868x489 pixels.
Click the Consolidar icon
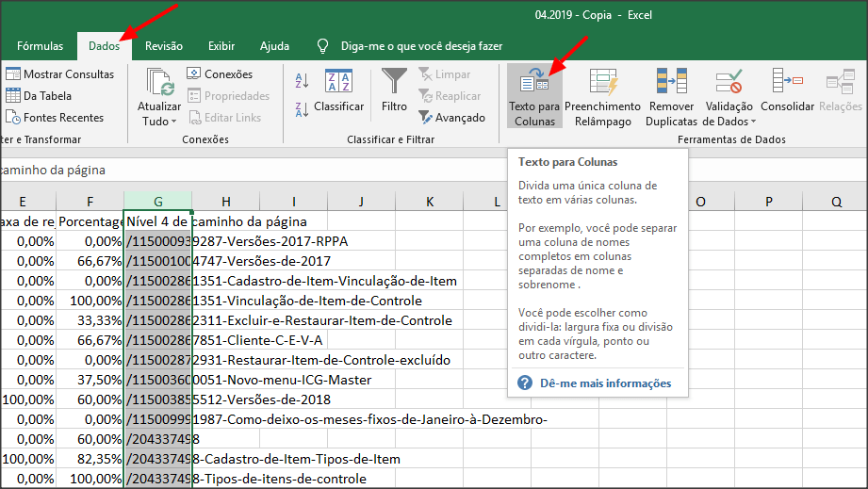pos(787,81)
